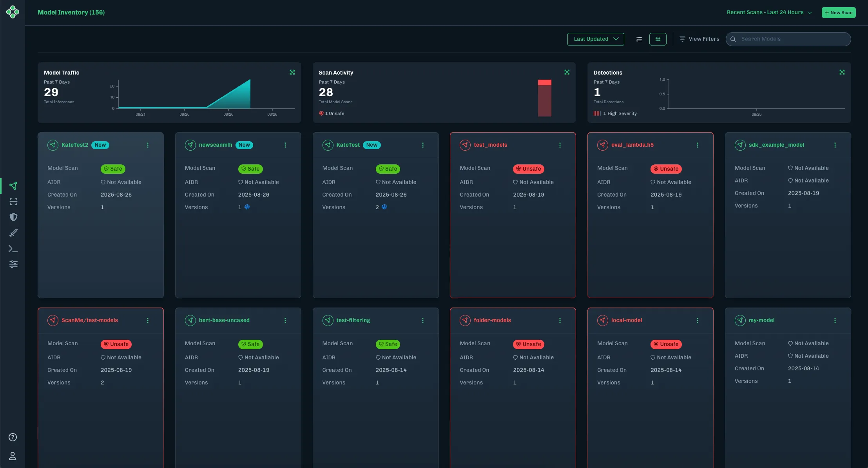Open the kebab menu on eval_lambda.h5 card
Image resolution: width=868 pixels, height=468 pixels.
[697, 145]
